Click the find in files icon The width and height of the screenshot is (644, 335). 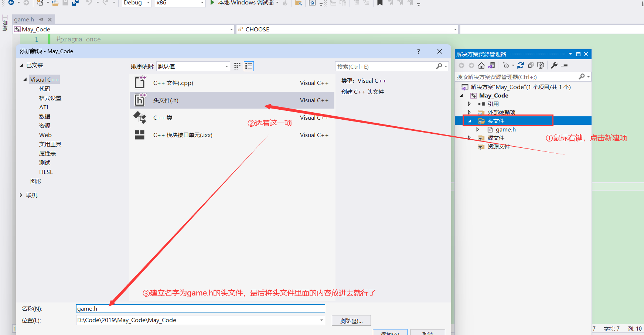(x=299, y=3)
